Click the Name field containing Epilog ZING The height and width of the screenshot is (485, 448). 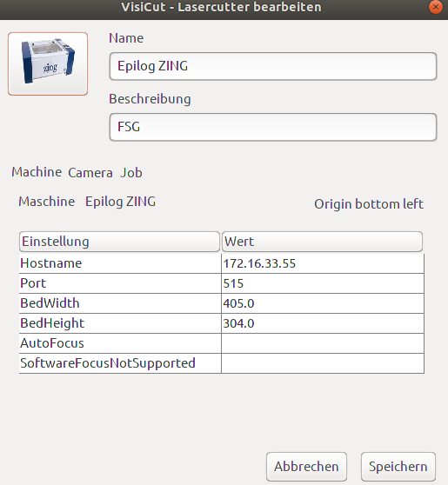click(273, 66)
